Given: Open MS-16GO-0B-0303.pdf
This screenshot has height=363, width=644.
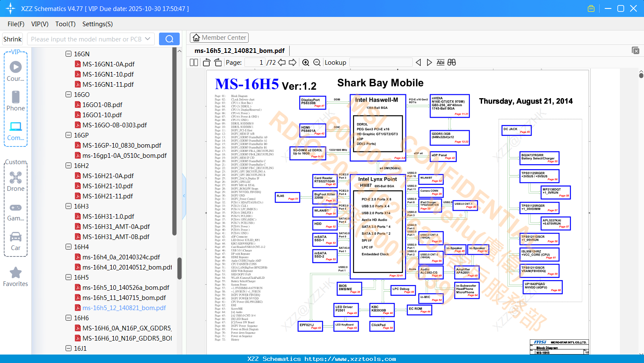Looking at the screenshot, I should pos(115,125).
